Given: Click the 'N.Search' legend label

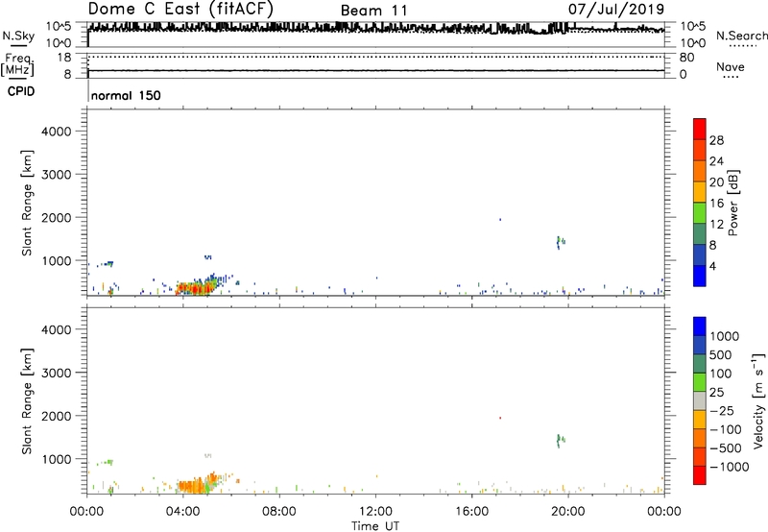Looking at the screenshot, I should click(741, 36).
